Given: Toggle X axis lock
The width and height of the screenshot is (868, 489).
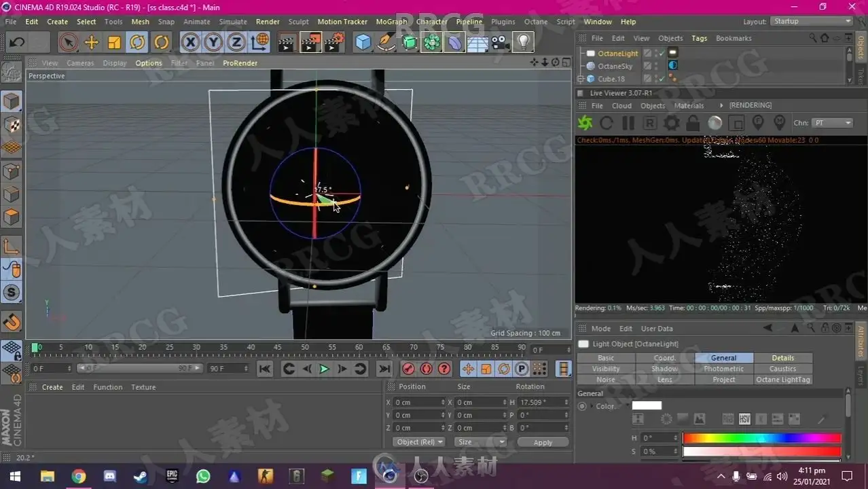Looking at the screenshot, I should tap(190, 43).
